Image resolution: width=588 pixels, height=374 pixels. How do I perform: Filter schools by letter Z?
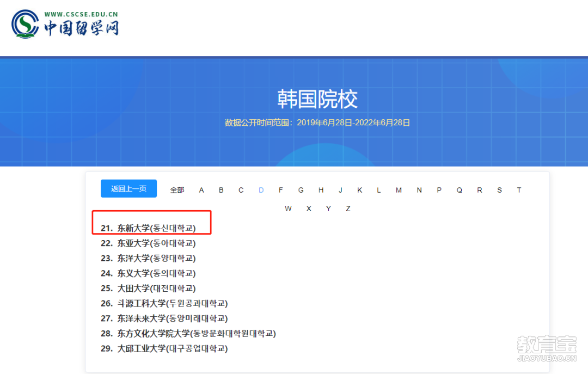(x=348, y=209)
